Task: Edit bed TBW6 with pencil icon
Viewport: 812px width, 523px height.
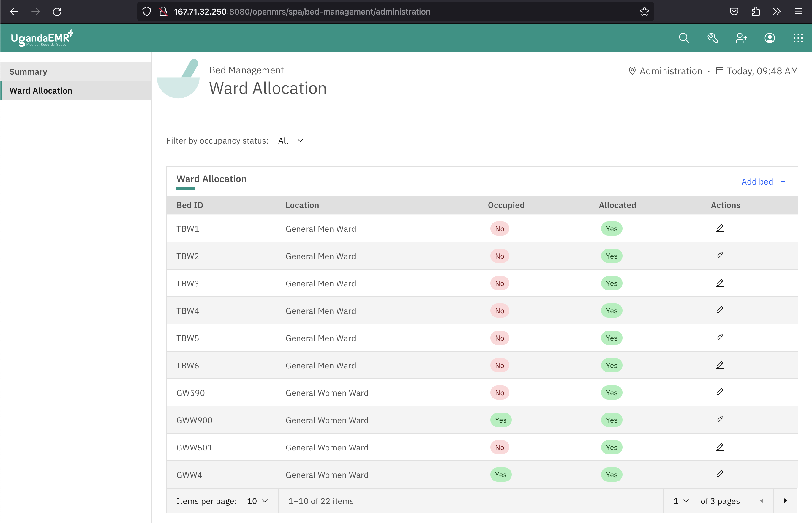Action: [720, 365]
